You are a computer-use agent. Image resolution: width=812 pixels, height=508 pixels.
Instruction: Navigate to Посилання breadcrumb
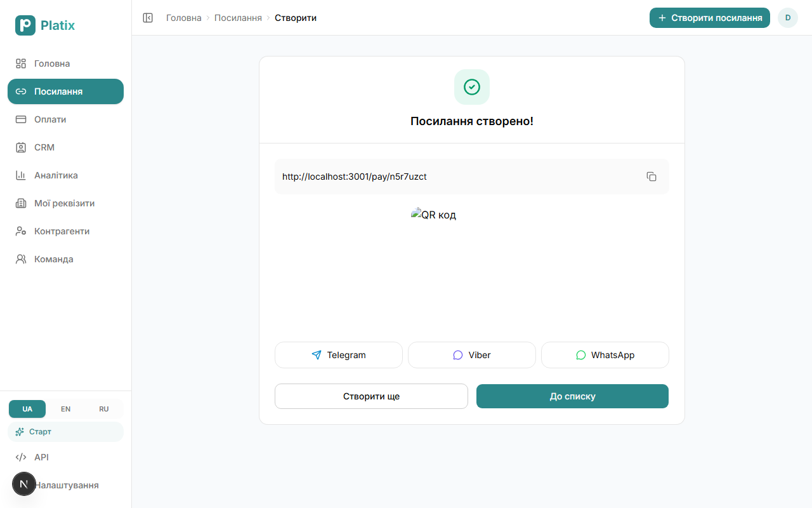pyautogui.click(x=238, y=18)
